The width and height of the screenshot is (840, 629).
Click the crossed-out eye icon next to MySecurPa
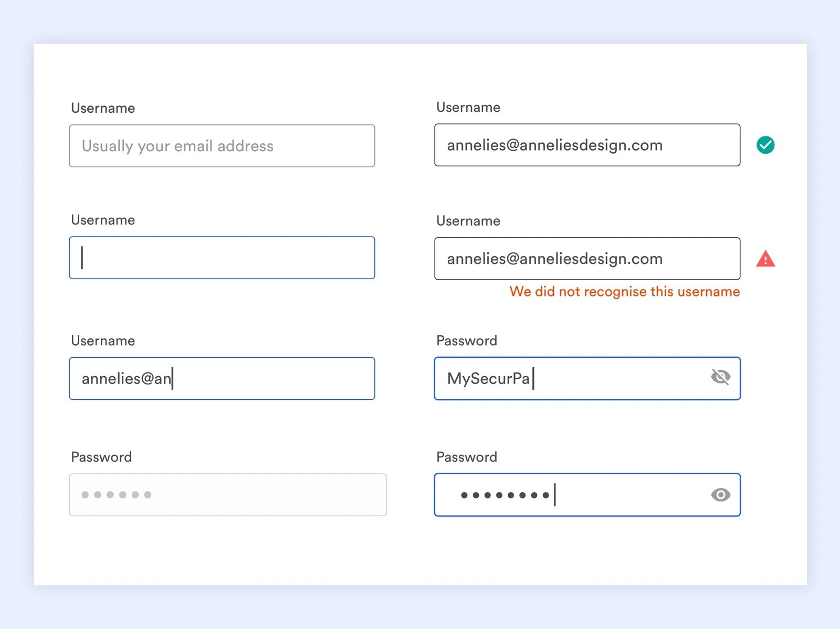721,377
